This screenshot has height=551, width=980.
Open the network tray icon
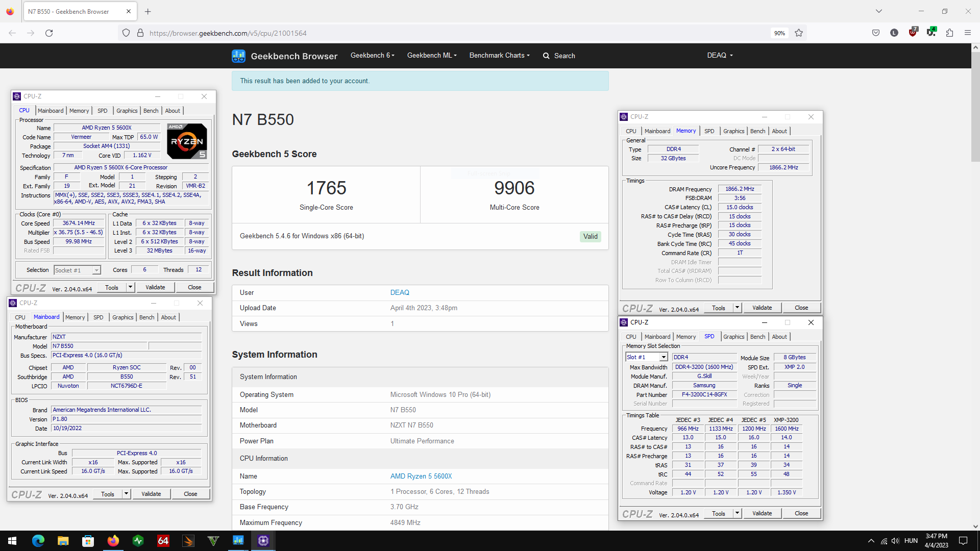[x=884, y=541]
